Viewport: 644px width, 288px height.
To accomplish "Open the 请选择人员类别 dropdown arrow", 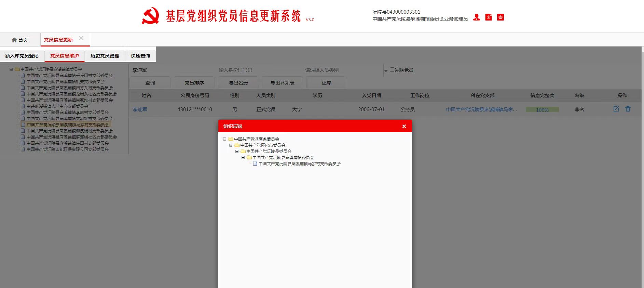I will [386, 71].
